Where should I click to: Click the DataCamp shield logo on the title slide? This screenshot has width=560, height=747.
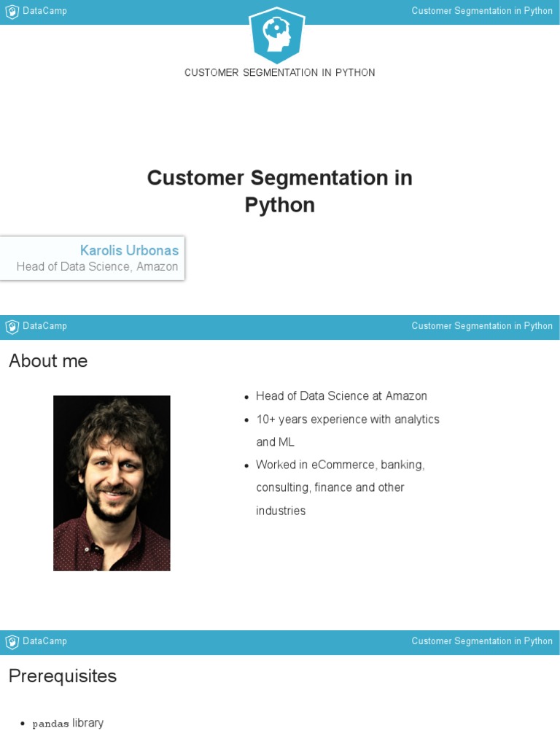click(x=12, y=12)
